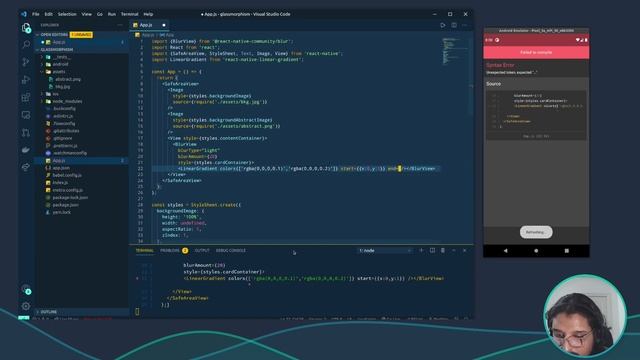
Task: Open yarn.lock in the file tree
Action: [x=62, y=212]
